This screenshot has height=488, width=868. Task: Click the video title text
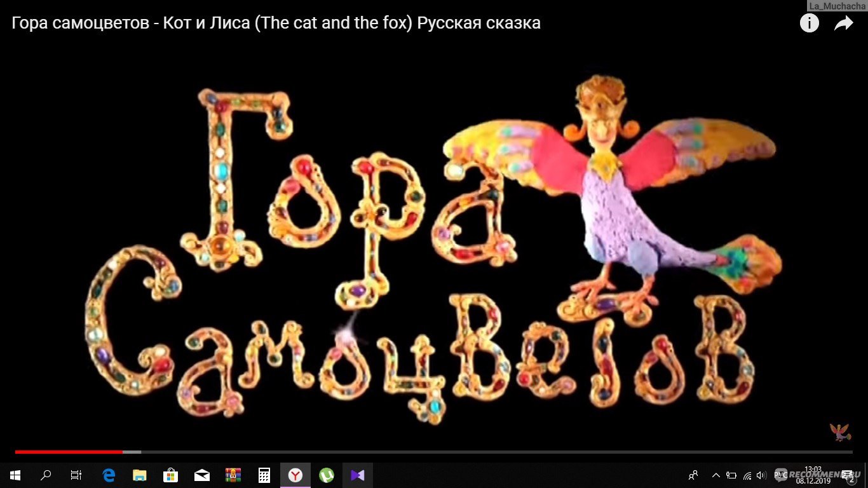coord(276,24)
